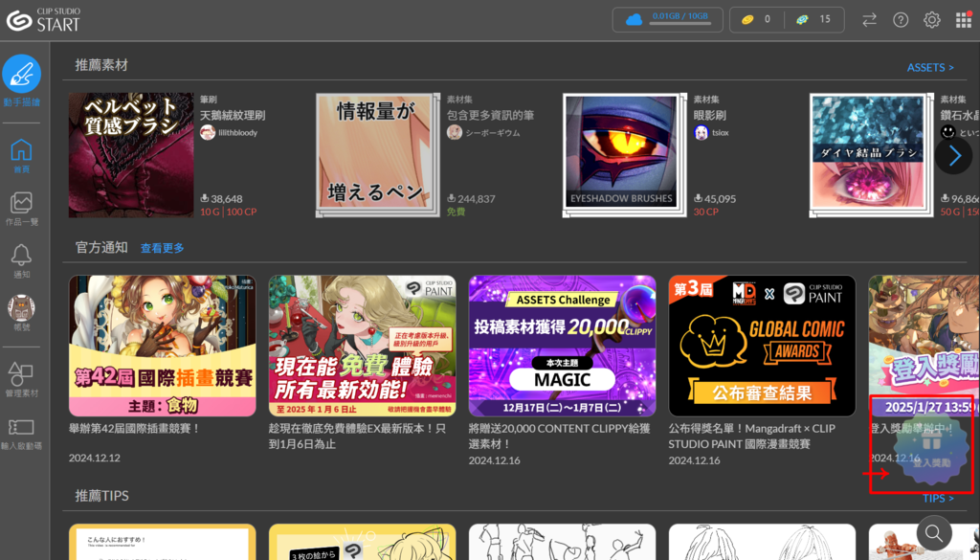
Task: Check the GOLD coin balance icon
Action: tap(747, 20)
